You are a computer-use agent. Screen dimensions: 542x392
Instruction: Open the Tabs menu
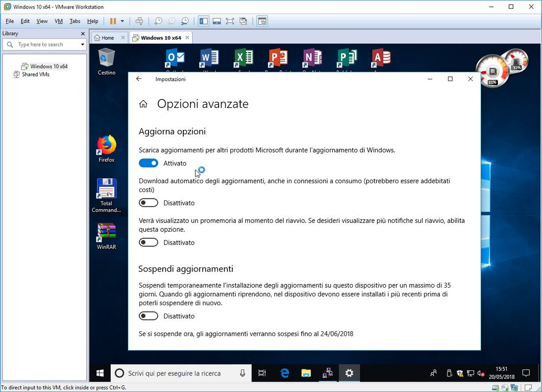pos(74,21)
